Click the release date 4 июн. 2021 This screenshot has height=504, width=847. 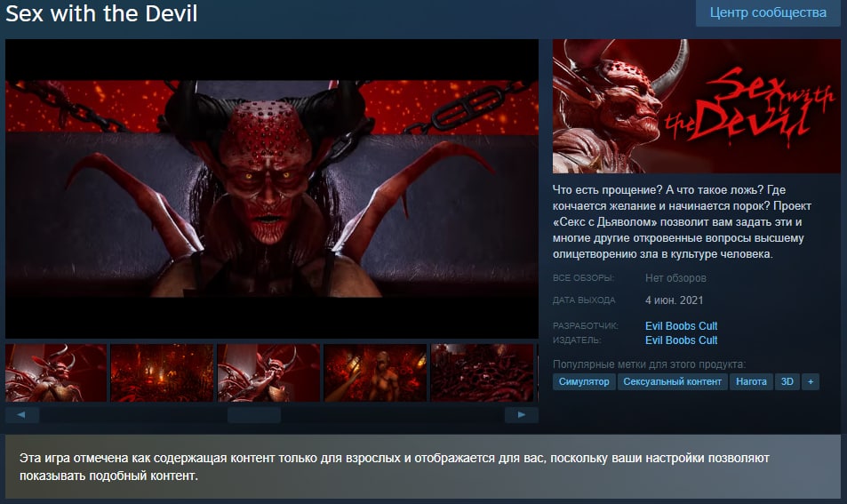click(x=675, y=300)
